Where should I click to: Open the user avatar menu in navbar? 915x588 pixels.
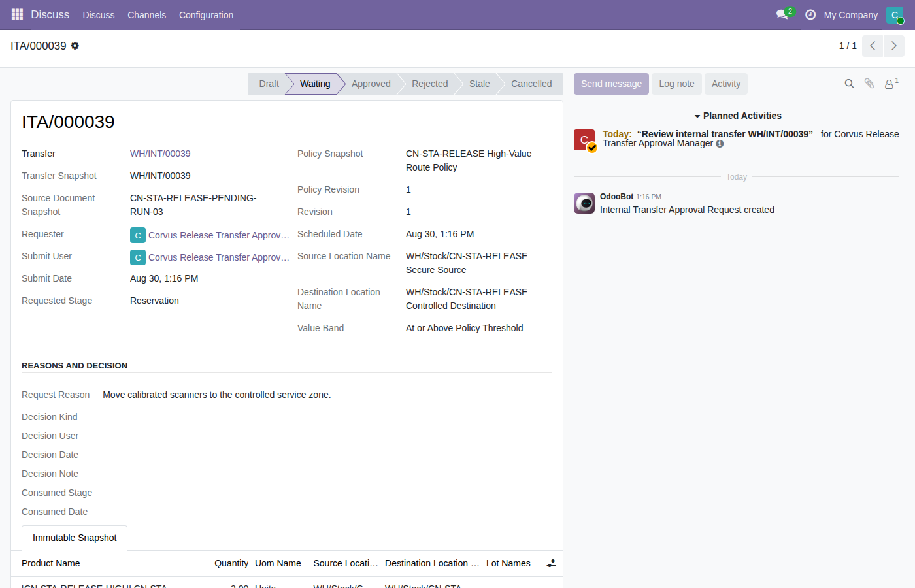click(x=895, y=15)
